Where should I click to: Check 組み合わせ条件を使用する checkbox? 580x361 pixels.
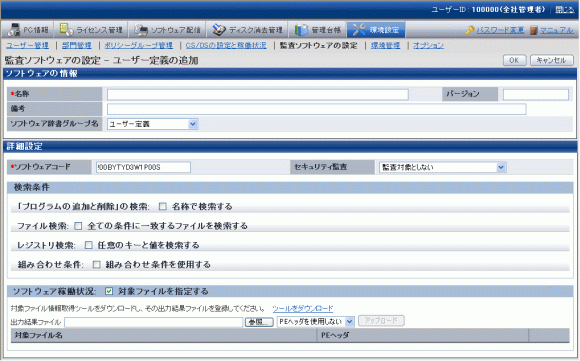97,264
